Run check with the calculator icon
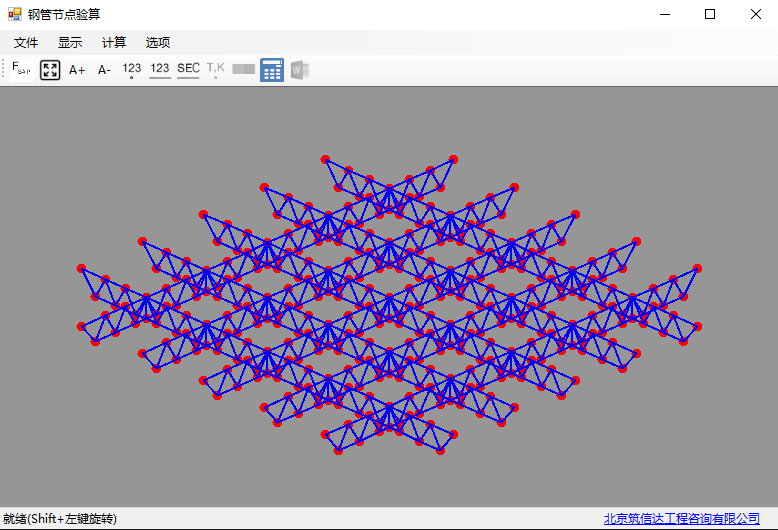The height and width of the screenshot is (530, 778). (x=271, y=70)
